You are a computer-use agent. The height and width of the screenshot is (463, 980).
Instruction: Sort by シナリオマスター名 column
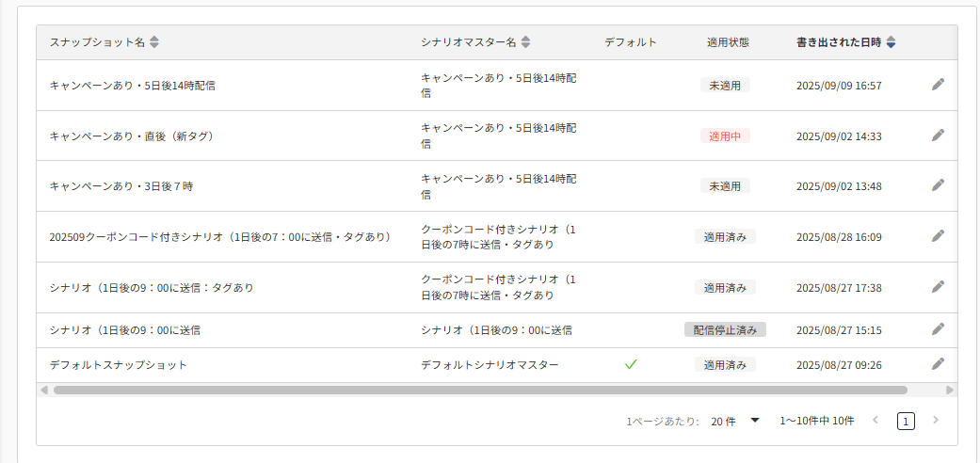coord(525,42)
